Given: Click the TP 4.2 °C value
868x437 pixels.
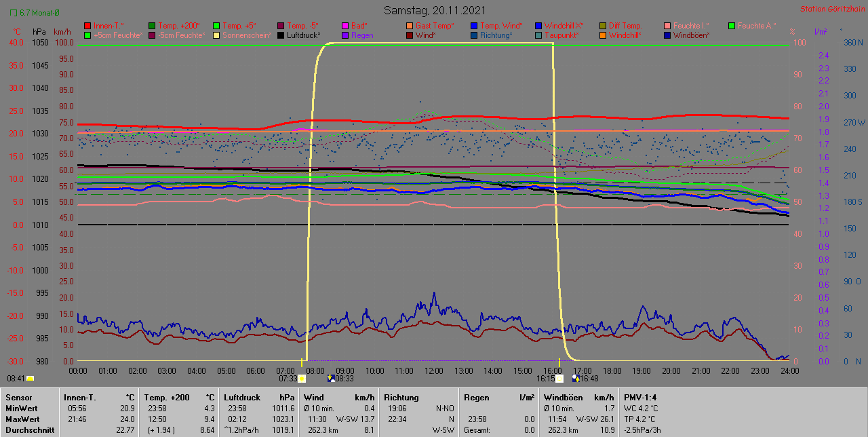Looking at the screenshot, I should pyautogui.click(x=641, y=419).
